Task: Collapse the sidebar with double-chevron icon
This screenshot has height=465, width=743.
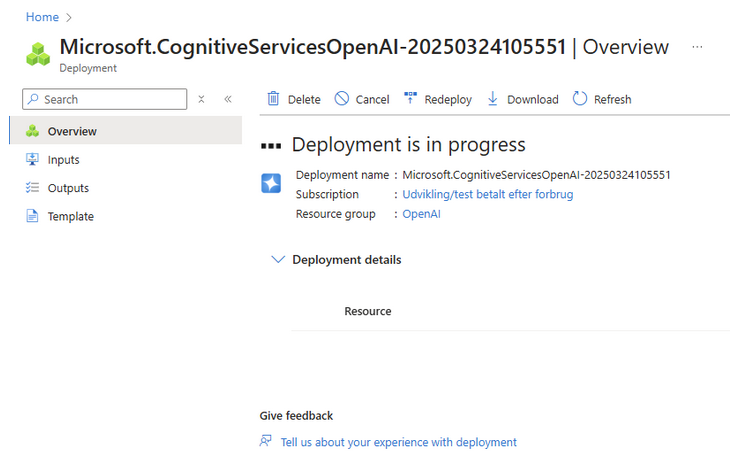Action: (x=228, y=99)
